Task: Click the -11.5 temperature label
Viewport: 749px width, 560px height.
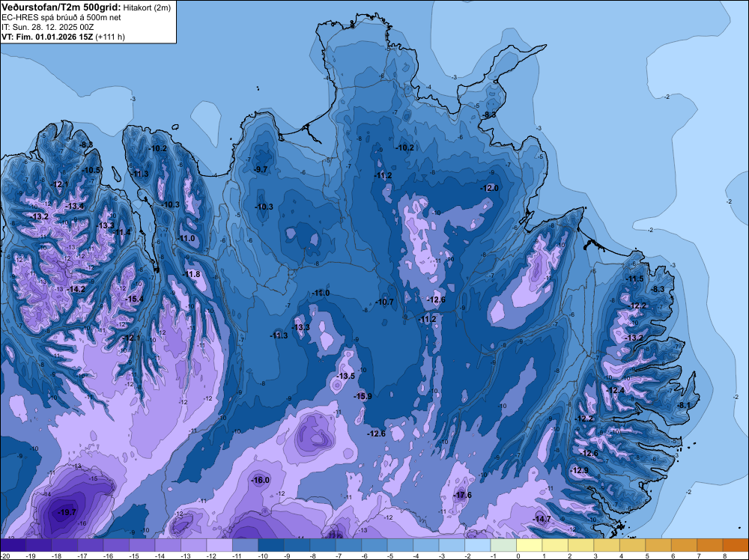Action: [635, 279]
